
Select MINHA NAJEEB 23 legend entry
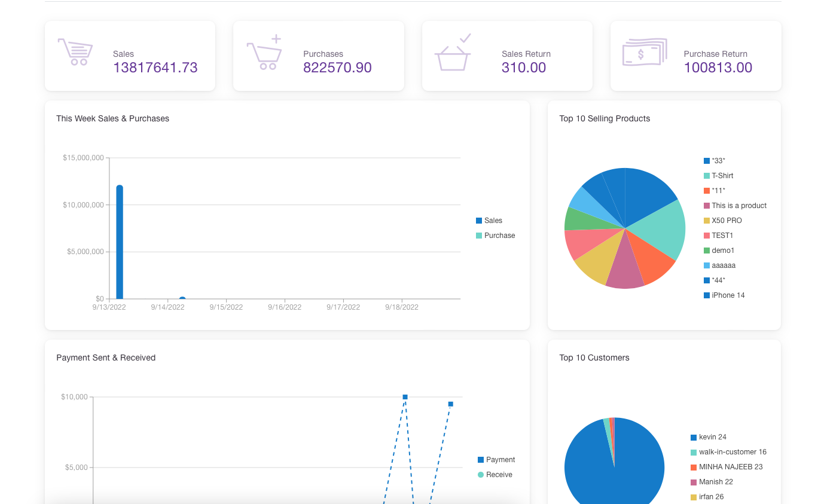click(730, 467)
